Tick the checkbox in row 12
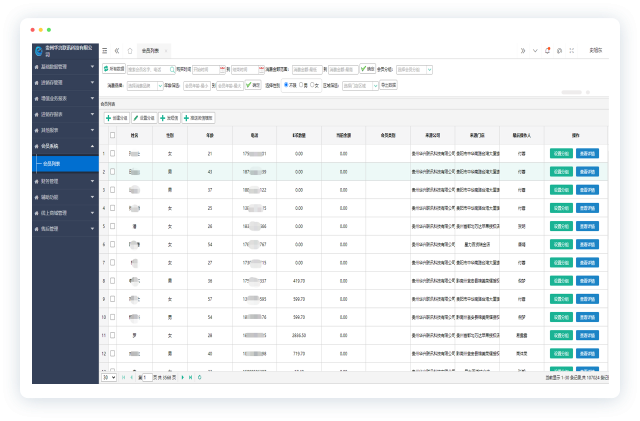Viewport: 640px width, 421px height. [x=112, y=354]
